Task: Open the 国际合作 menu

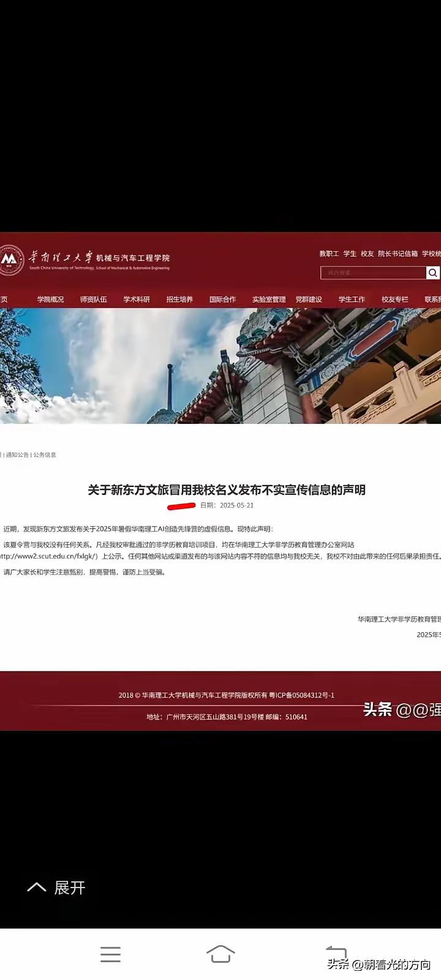Action: coord(222,300)
